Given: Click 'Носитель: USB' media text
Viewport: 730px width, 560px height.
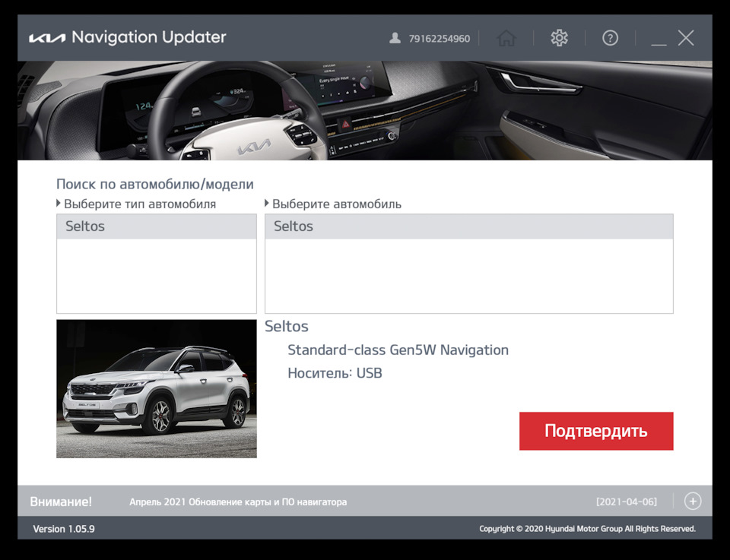Looking at the screenshot, I should pyautogui.click(x=335, y=373).
